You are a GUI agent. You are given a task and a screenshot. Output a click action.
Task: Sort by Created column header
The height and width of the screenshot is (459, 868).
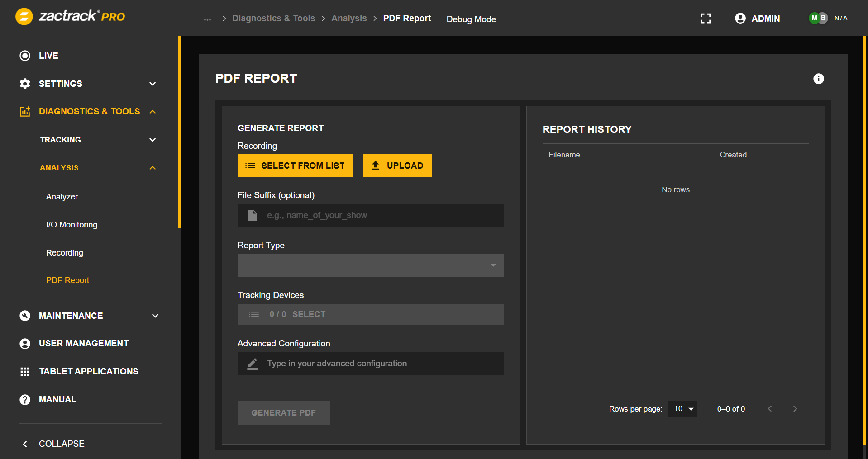pos(733,155)
